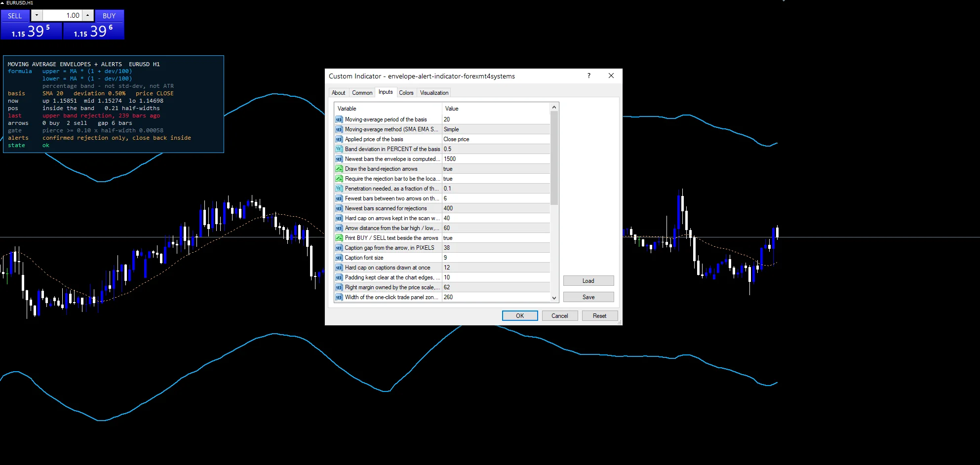Click the icon beside Draw the band-rejection arrows
The image size is (980, 465).
339,169
